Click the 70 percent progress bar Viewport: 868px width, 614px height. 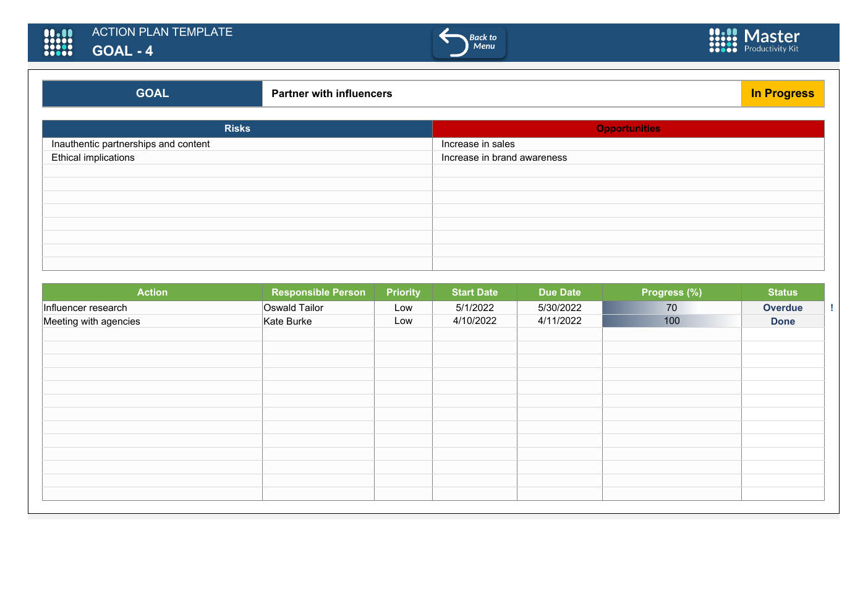[672, 308]
